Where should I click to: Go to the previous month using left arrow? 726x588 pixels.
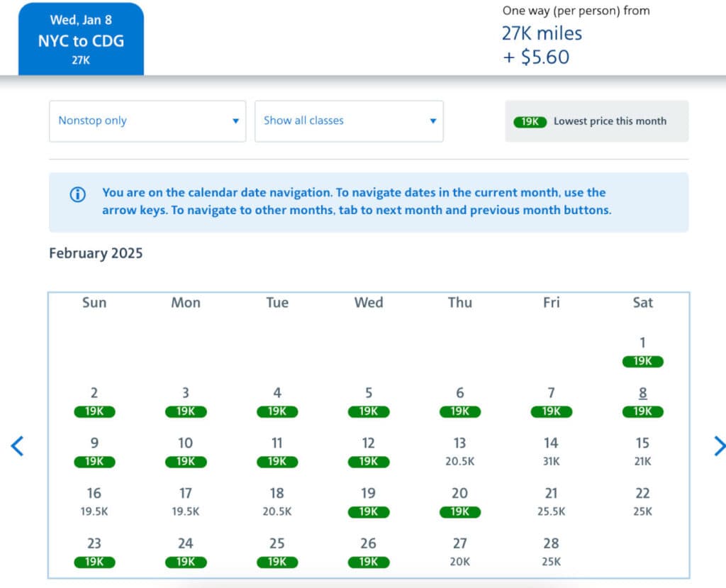[18, 446]
